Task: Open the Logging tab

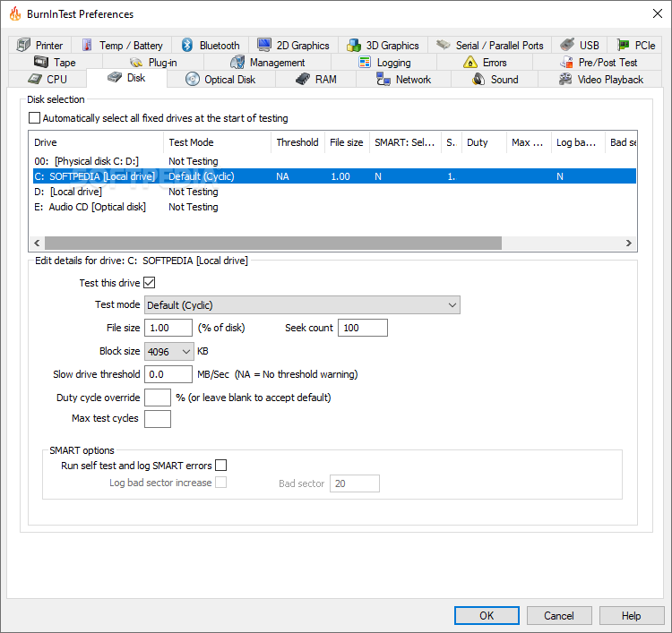Action: coord(384,62)
